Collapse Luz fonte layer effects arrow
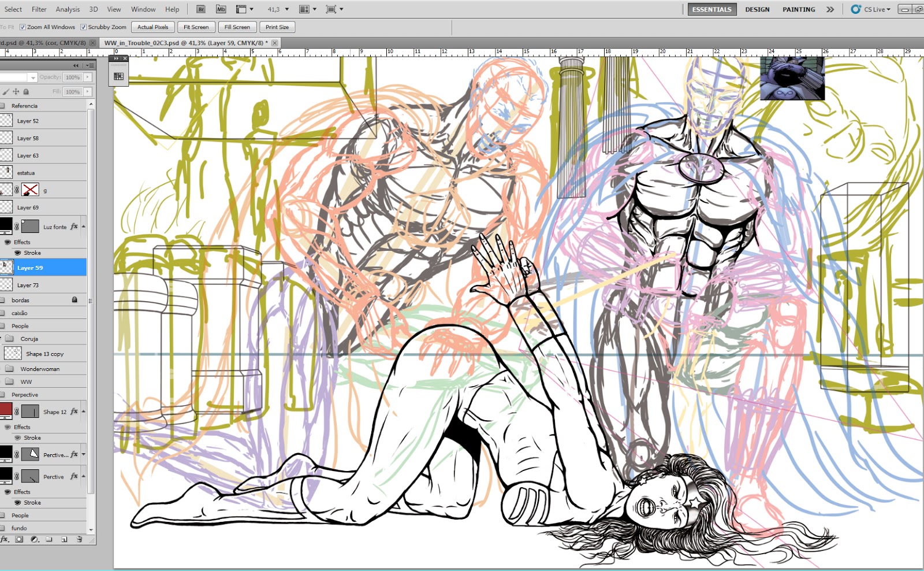This screenshot has width=924, height=571. [x=84, y=227]
